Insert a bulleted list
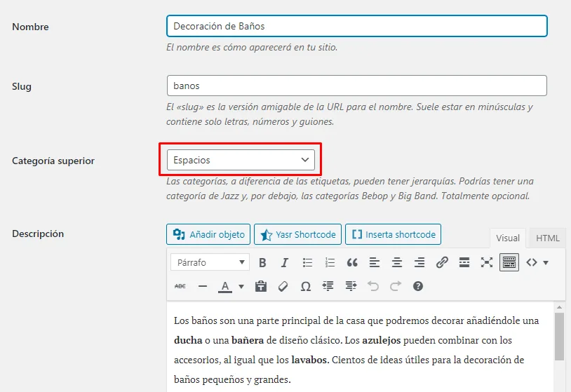 pos(307,263)
